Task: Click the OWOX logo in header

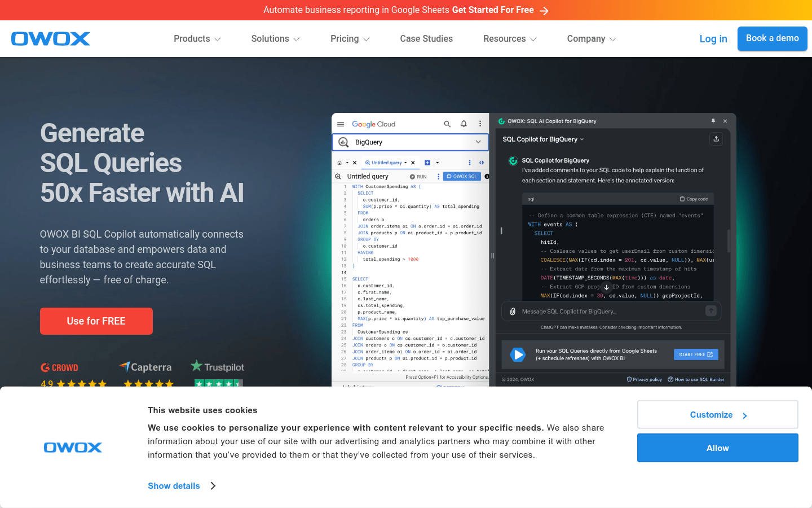Action: (x=51, y=38)
